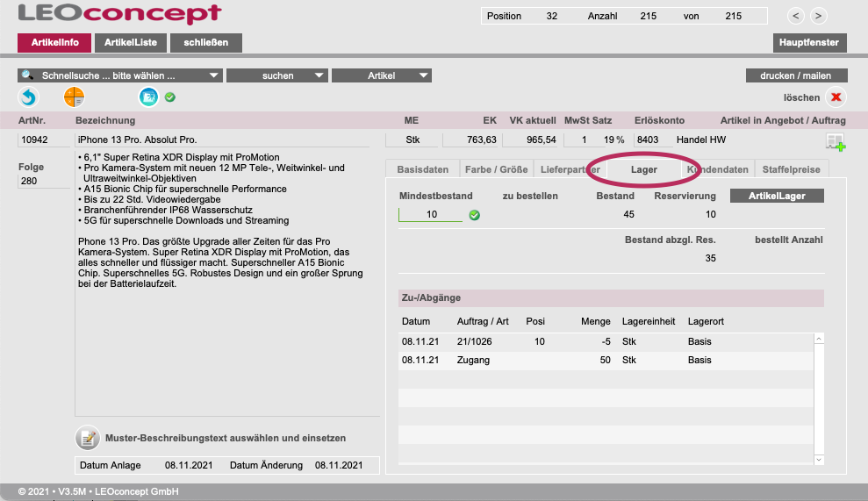Click the scroll-up arrow of the Zu-/Abgänge list
This screenshot has width=868, height=501.
click(x=819, y=339)
